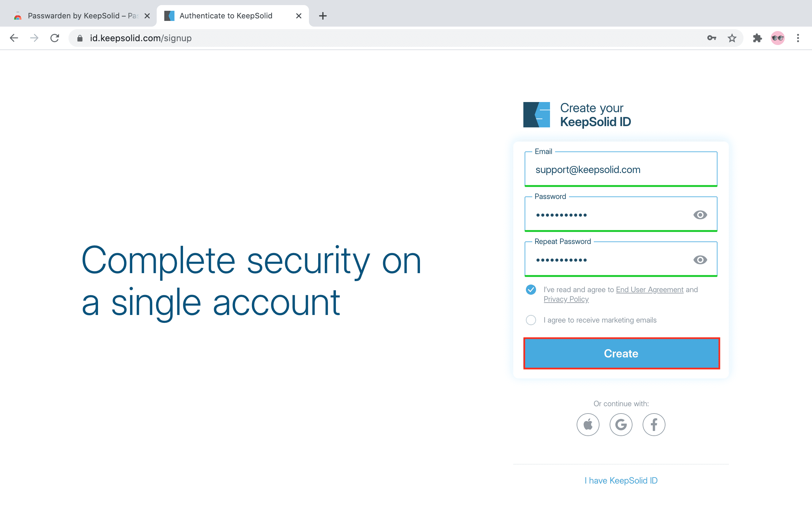Open the End User Agreement link
Screen dimensions: 812x507
point(650,290)
